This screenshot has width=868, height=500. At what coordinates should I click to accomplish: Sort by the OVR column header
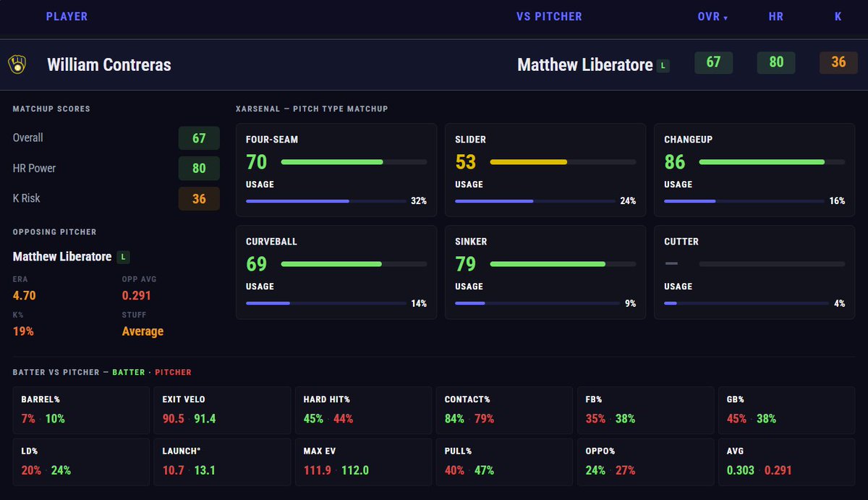712,16
